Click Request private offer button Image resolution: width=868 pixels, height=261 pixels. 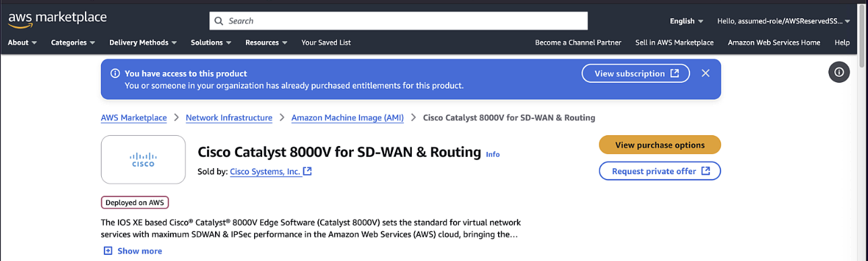660,171
